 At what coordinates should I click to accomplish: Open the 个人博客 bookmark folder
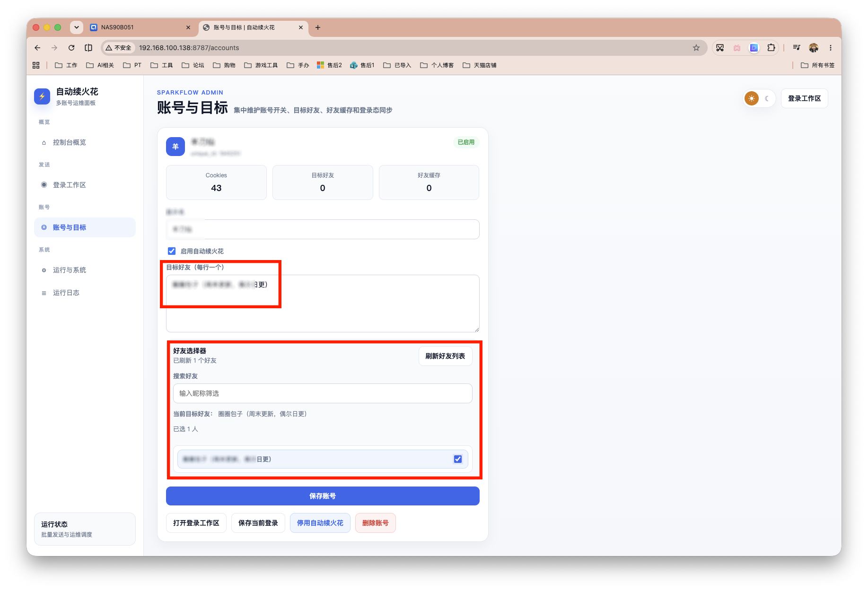(437, 65)
